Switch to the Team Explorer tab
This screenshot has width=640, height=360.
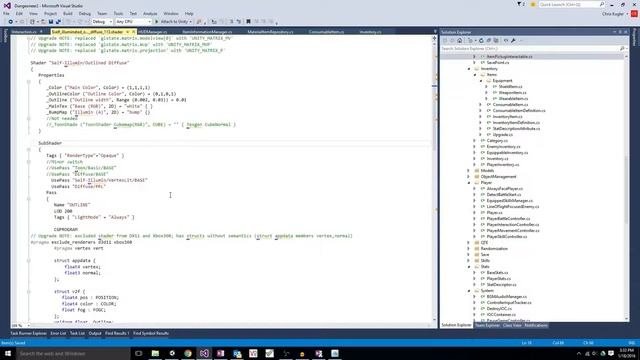(487, 325)
